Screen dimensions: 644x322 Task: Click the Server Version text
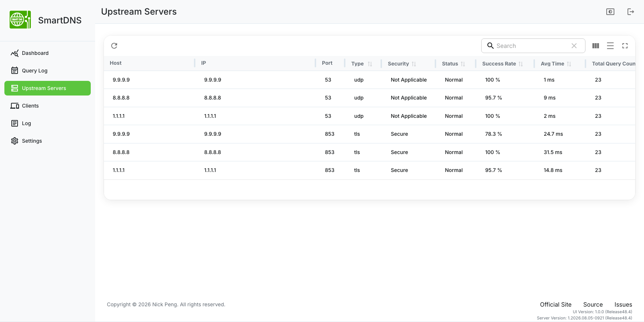[584, 318]
